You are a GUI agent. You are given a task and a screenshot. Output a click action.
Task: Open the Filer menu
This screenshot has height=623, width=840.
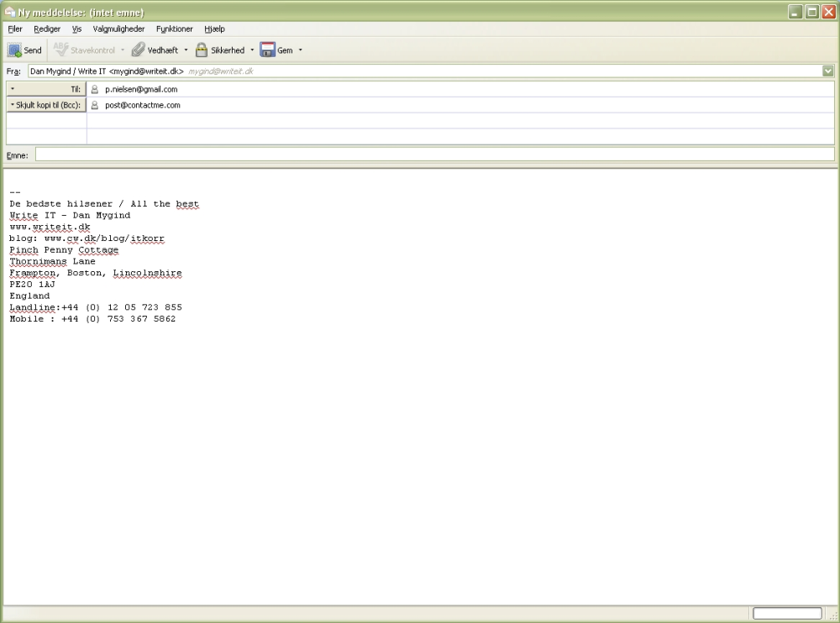pos(15,29)
